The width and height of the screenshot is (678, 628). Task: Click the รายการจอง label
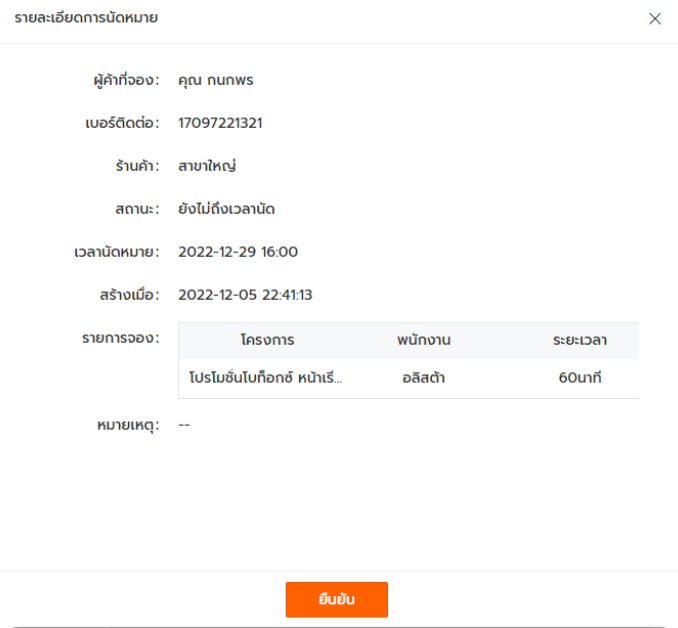point(121,338)
